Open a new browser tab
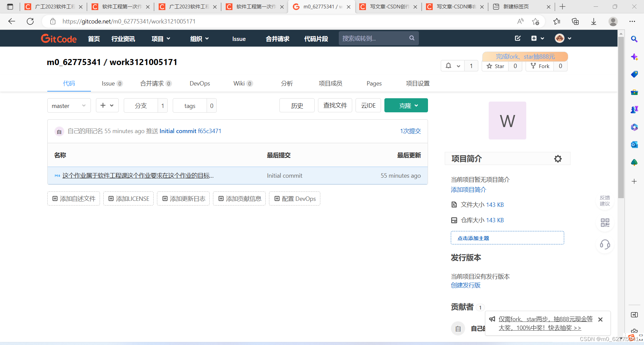 tap(562, 6)
